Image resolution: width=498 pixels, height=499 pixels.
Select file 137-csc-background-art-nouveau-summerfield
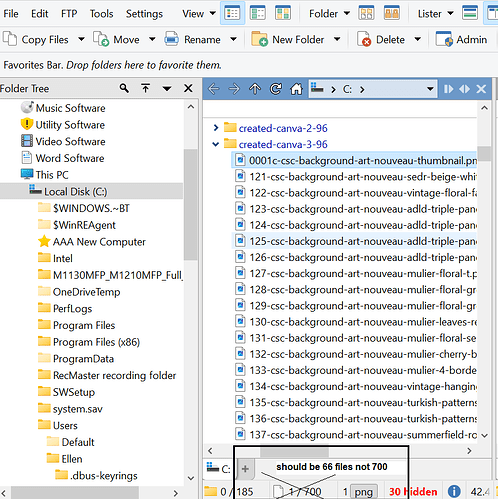coord(355,435)
